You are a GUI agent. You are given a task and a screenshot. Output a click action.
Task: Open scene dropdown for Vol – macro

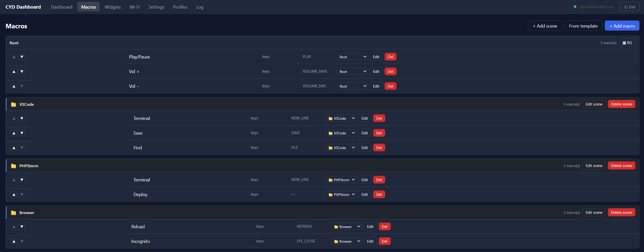coord(352,86)
